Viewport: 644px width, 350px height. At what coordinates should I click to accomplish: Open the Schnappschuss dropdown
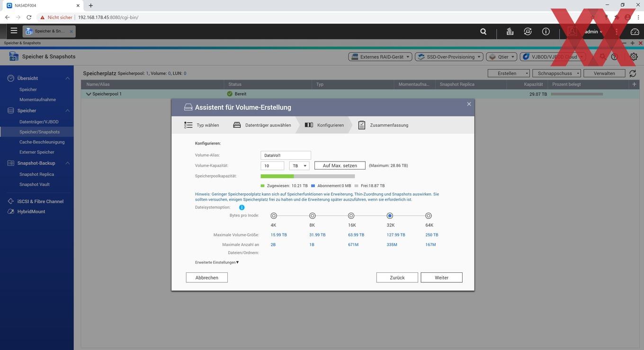(x=556, y=73)
